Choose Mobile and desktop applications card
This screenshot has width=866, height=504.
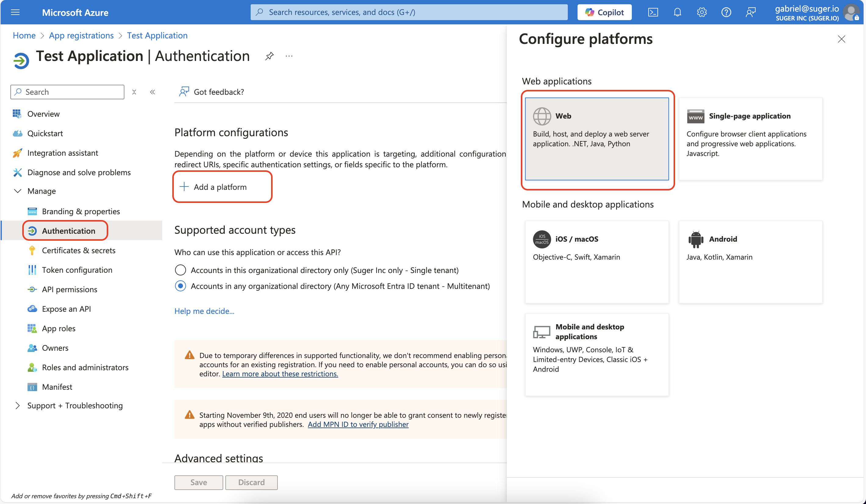pos(597,355)
